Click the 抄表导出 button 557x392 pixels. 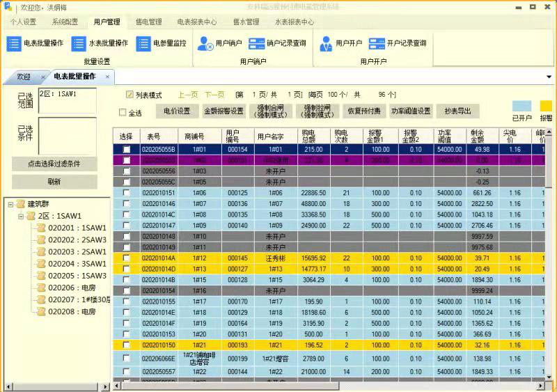[457, 111]
